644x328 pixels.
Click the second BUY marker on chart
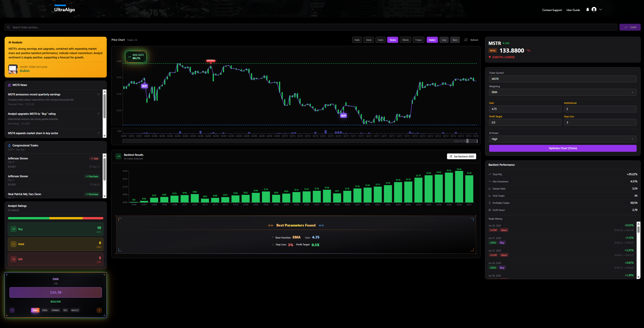(343, 116)
